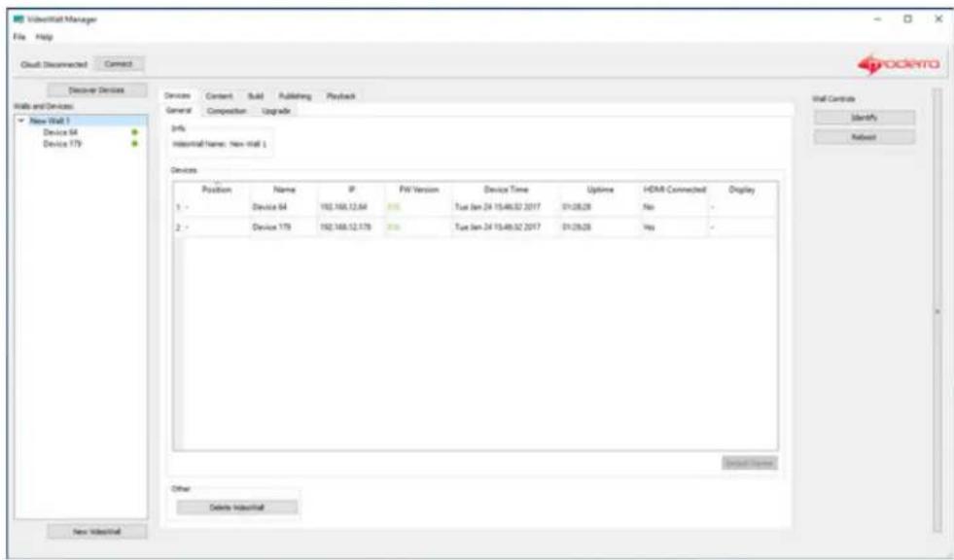Collapse the New Wall 1 tree node
This screenshot has width=954, height=560.
(22, 121)
